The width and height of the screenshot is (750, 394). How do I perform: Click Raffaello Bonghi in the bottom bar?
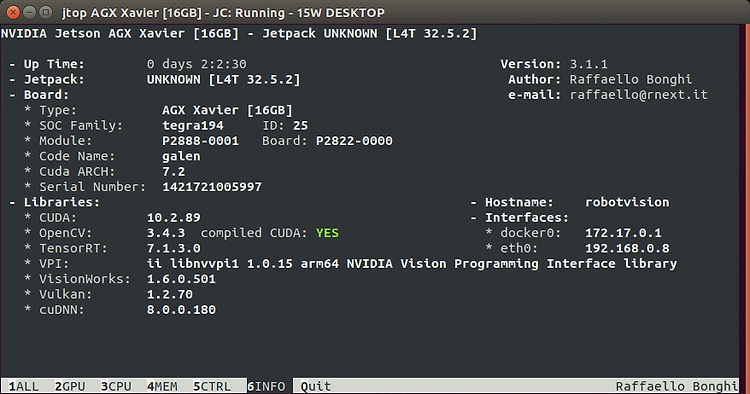(676, 386)
